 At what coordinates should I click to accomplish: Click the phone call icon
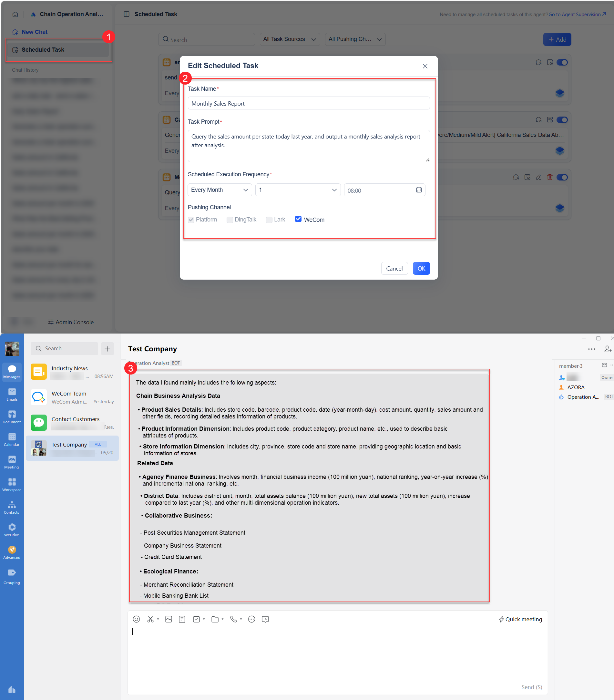233,619
